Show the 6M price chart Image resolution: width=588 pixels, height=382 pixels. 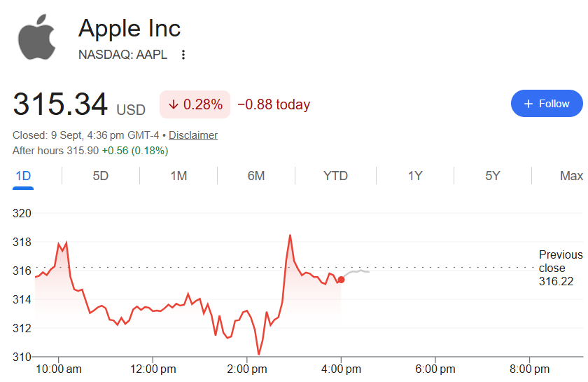coord(256,176)
